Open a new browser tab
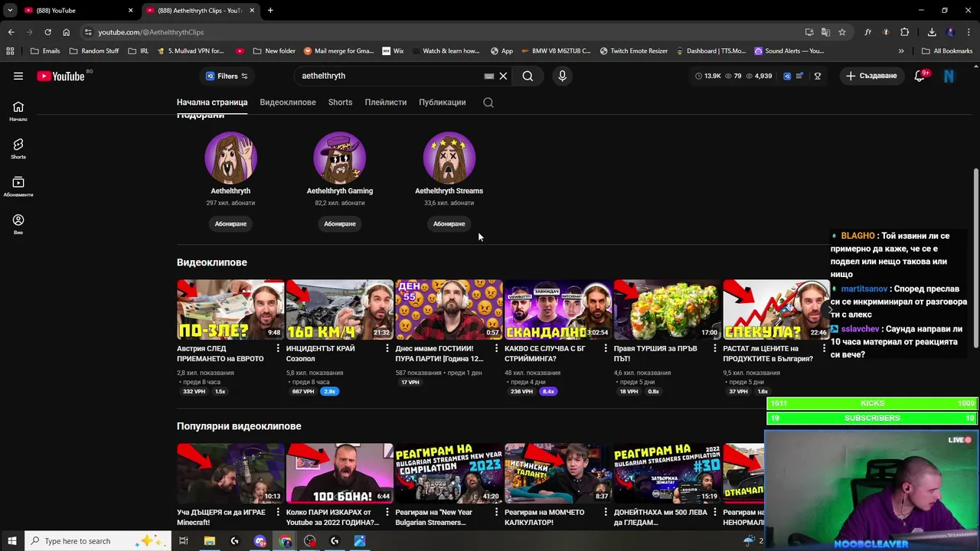 click(270, 10)
